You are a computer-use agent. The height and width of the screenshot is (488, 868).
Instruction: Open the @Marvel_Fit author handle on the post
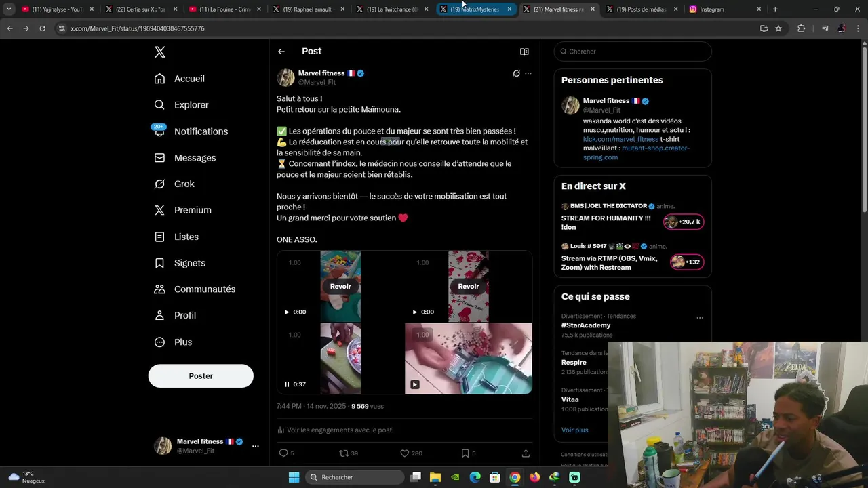317,82
